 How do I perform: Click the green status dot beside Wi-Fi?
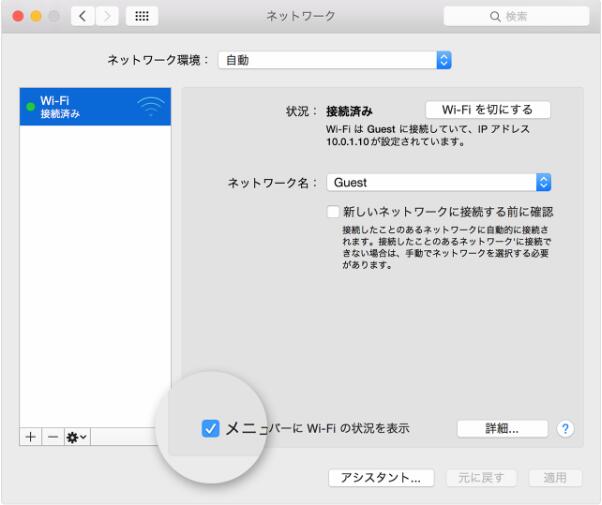click(x=30, y=107)
